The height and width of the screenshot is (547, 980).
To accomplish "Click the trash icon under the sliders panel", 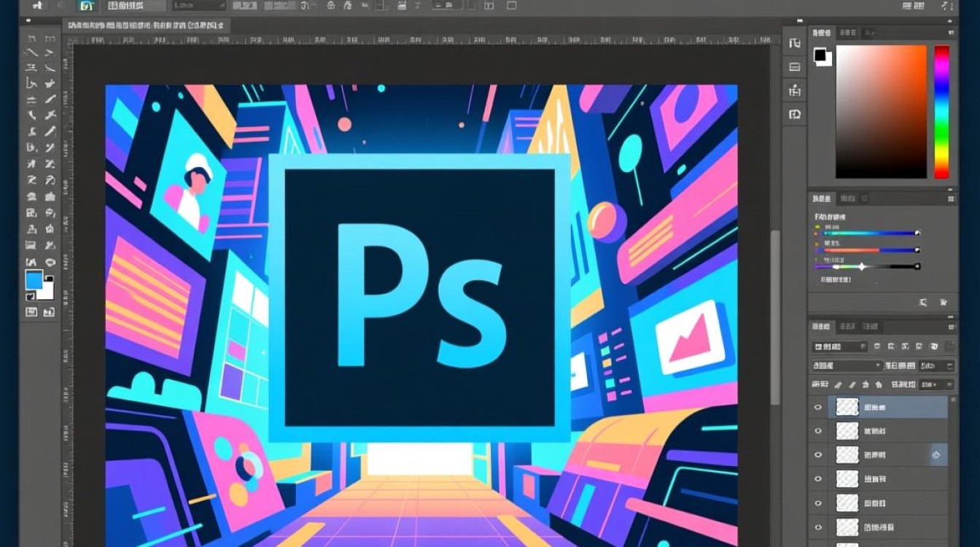I will coord(943,302).
